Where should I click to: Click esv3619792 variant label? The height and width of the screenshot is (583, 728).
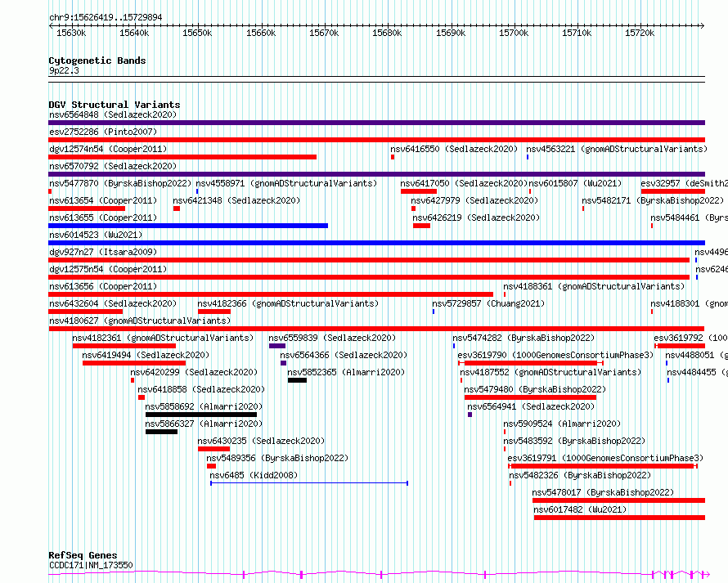coord(690,338)
